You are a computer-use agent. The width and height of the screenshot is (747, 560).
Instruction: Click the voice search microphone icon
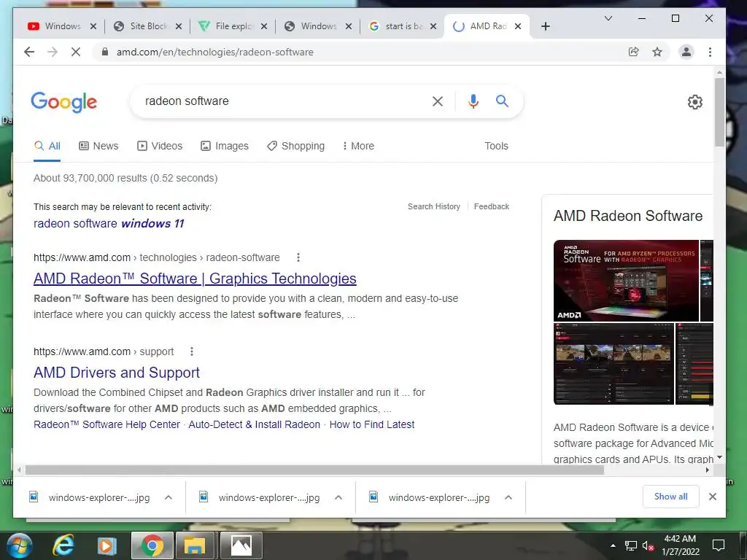tap(473, 101)
